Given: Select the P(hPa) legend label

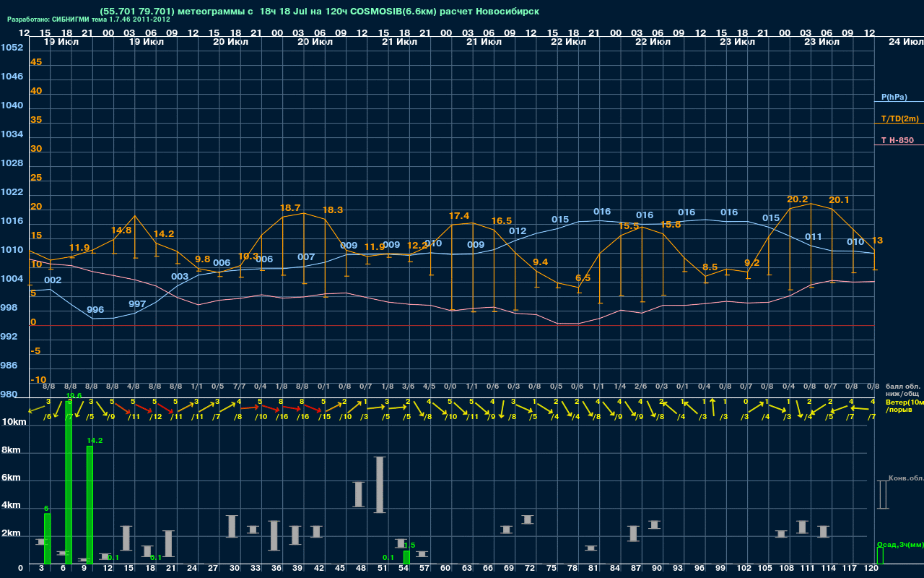Looking at the screenshot, I should coord(894,97).
